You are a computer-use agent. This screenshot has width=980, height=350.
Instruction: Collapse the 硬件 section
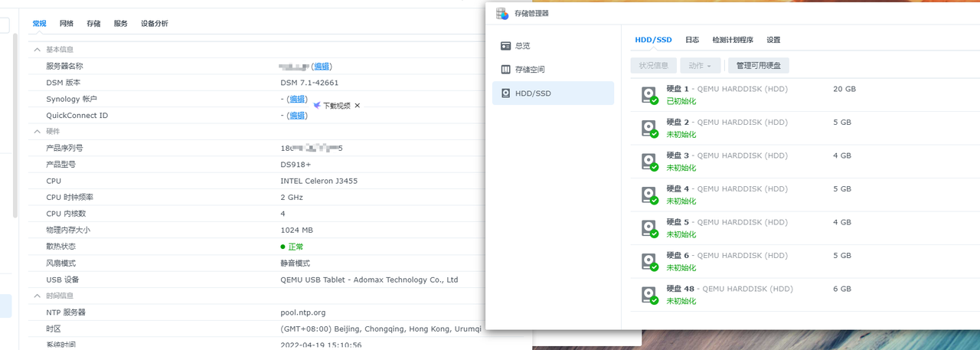(x=37, y=132)
